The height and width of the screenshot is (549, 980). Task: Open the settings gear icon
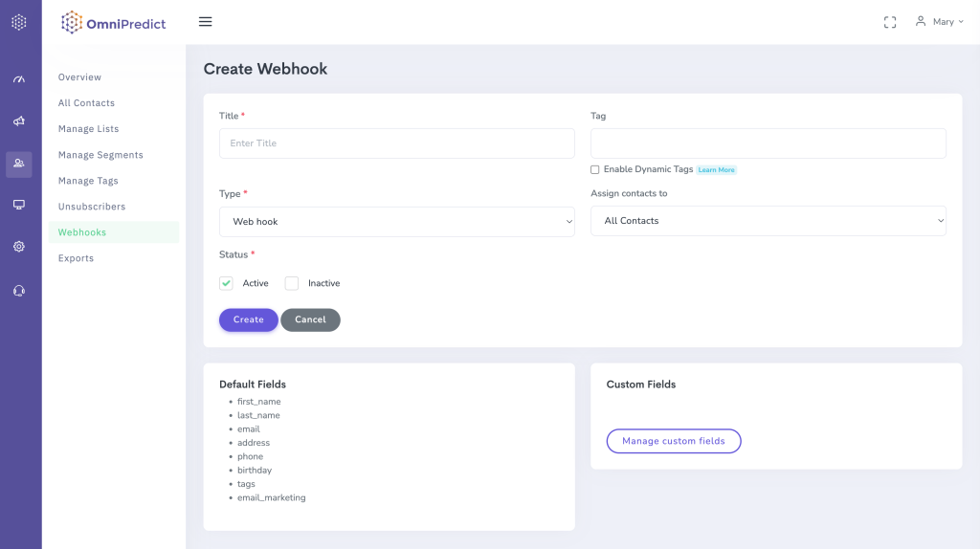tap(19, 247)
